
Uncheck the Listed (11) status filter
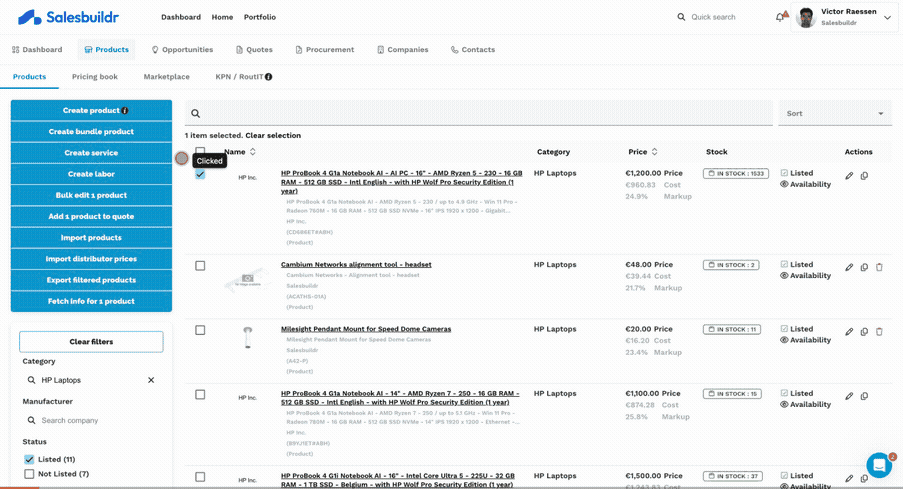coord(29,460)
